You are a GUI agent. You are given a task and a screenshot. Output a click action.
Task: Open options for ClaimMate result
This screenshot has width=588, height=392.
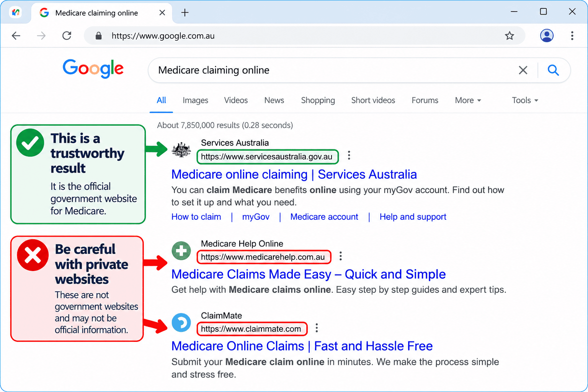click(x=317, y=328)
